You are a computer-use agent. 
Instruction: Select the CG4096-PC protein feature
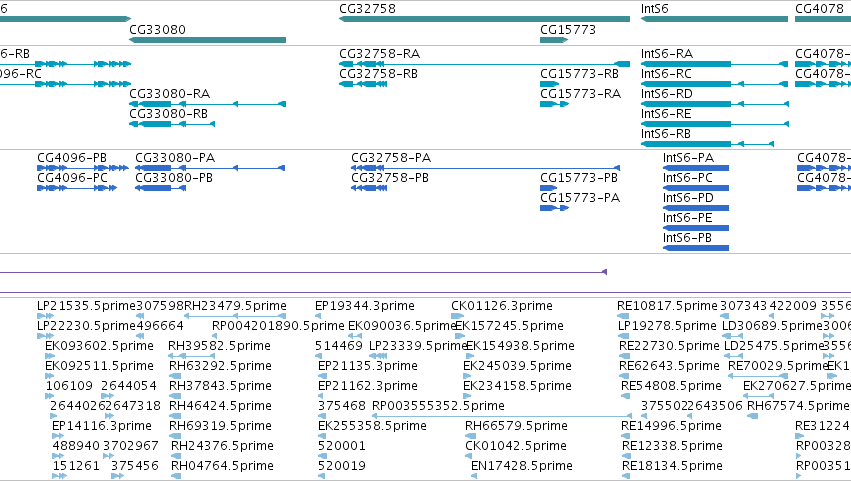pyautogui.click(x=77, y=188)
